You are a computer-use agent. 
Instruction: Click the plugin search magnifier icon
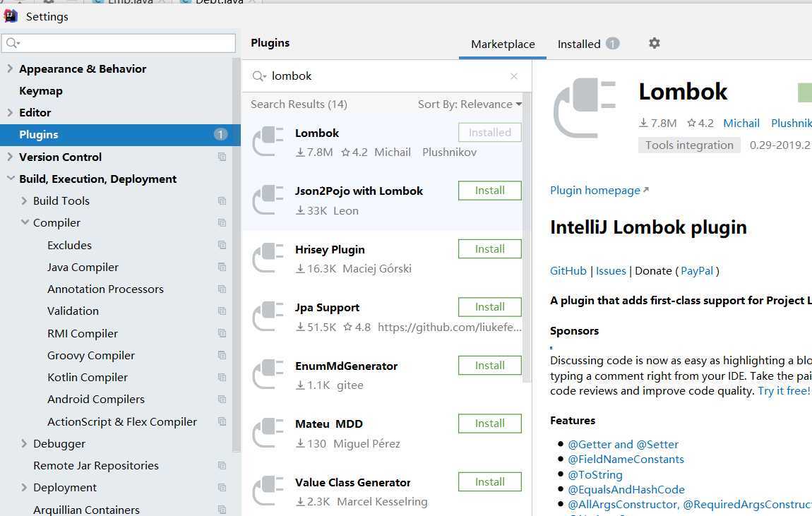[259, 77]
